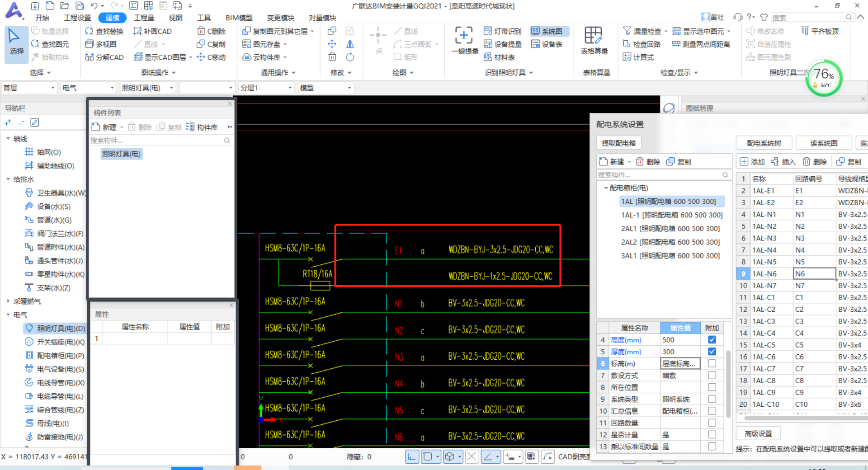Open the 视图 ribbon tab
This screenshot has height=470, width=868.
[175, 18]
